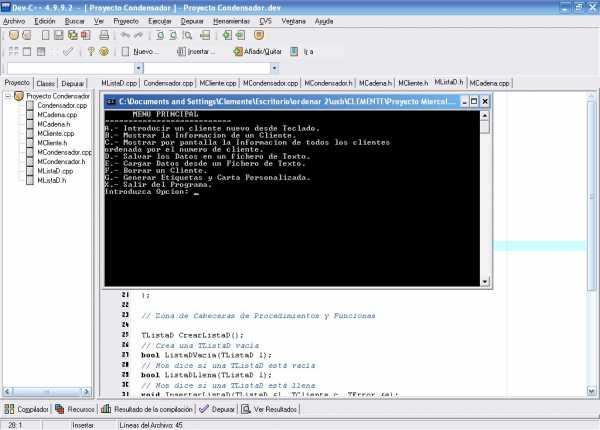Click the Undo arrow icon

125,35
